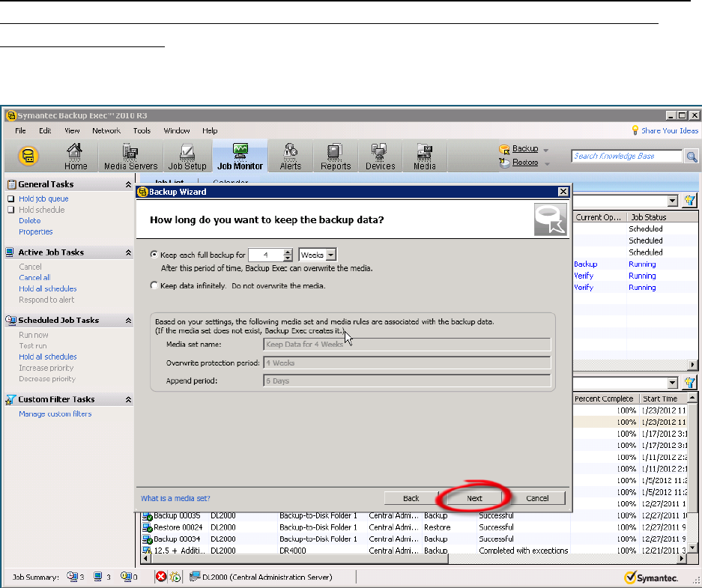
Task: Open the Backup toolbar dropdown arrow
Action: [545, 150]
